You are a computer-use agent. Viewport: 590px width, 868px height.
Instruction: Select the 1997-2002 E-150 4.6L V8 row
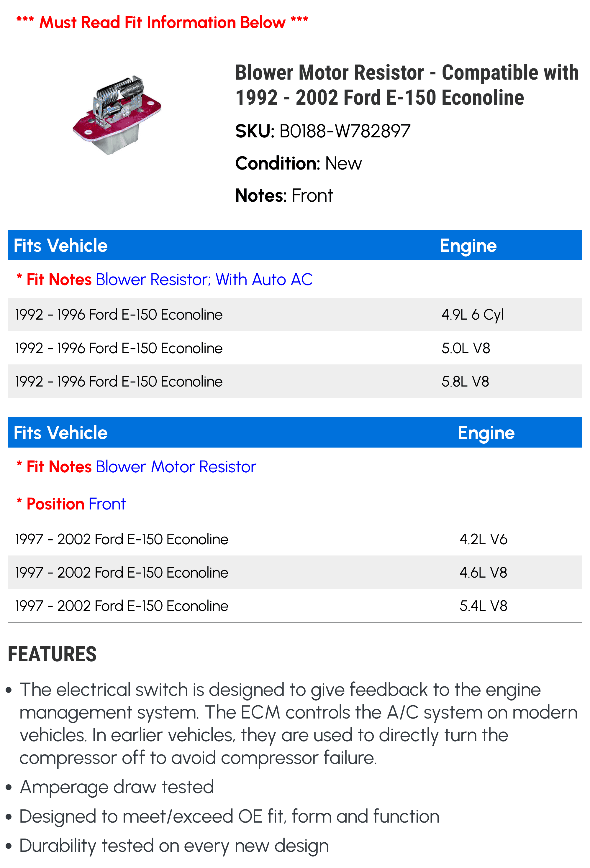click(x=295, y=573)
